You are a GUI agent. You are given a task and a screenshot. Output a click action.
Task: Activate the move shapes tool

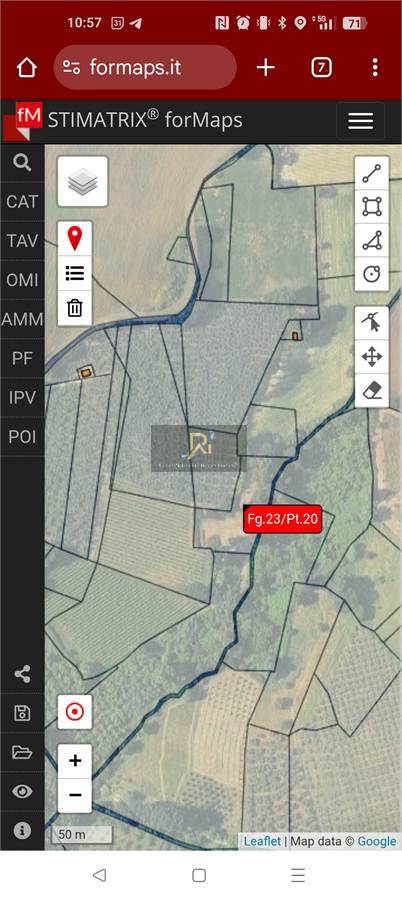(x=372, y=357)
